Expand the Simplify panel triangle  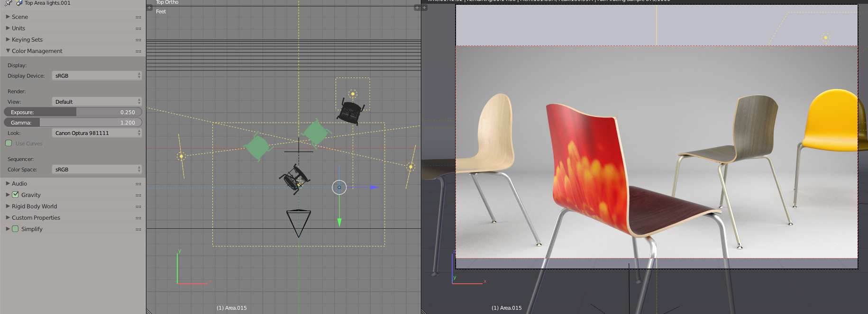(x=8, y=229)
